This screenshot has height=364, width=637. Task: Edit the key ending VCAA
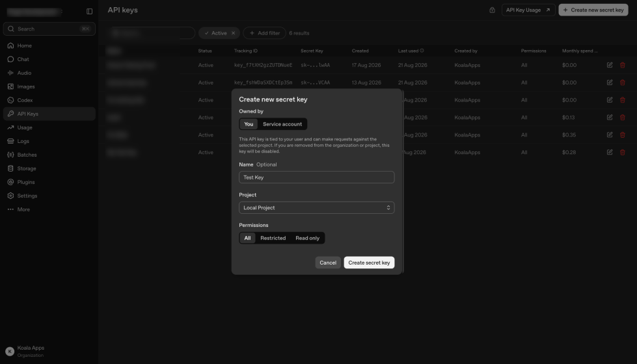610,83
